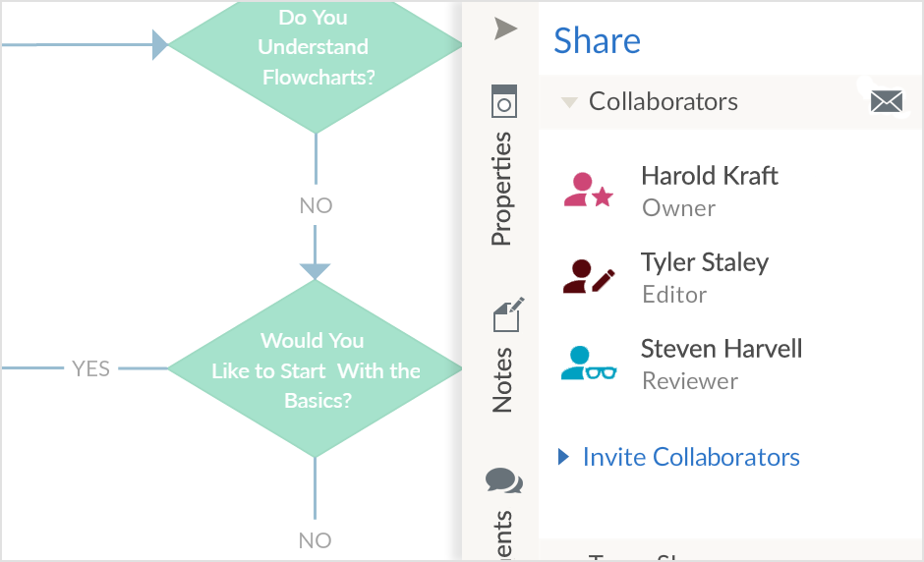Image resolution: width=924 pixels, height=562 pixels.
Task: Click the YES connector label
Action: (x=90, y=369)
